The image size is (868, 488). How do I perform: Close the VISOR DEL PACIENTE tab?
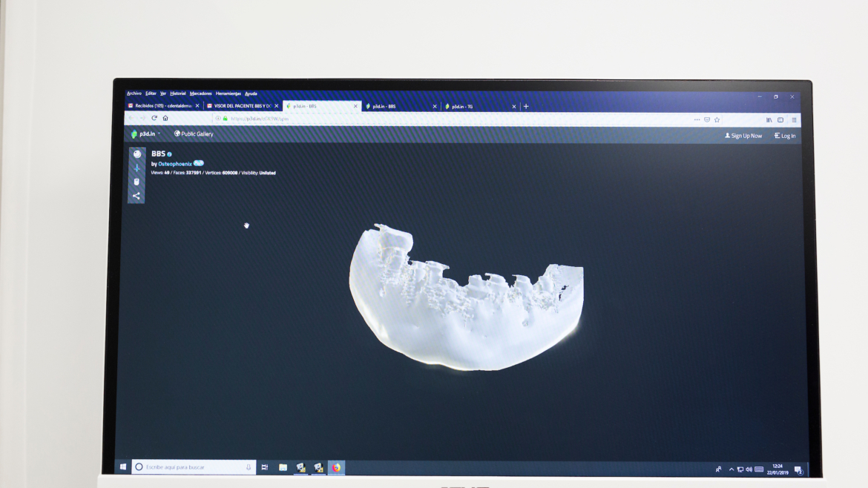(x=276, y=105)
